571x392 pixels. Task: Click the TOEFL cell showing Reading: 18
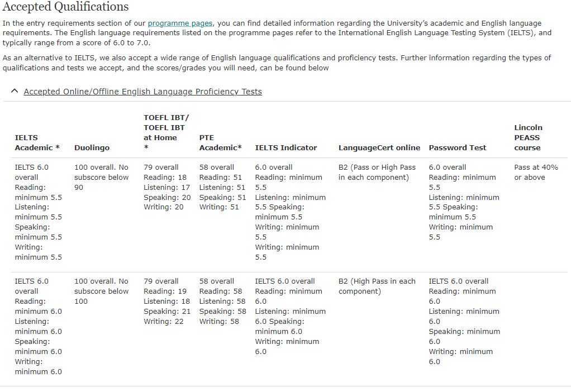166,187
